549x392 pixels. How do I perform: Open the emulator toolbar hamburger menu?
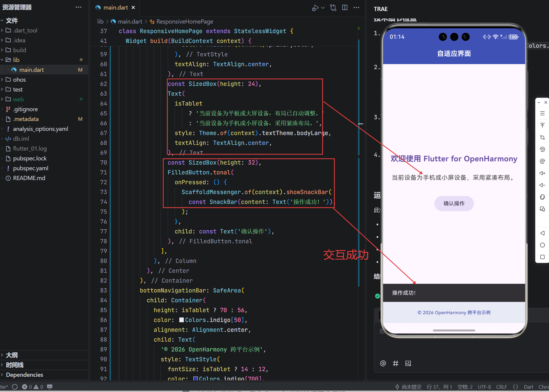point(542,113)
